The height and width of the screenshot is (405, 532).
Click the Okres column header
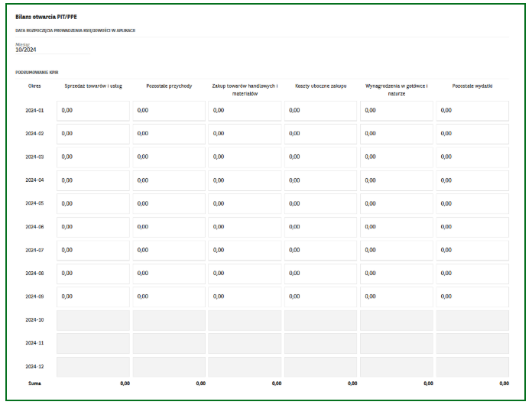(x=34, y=86)
